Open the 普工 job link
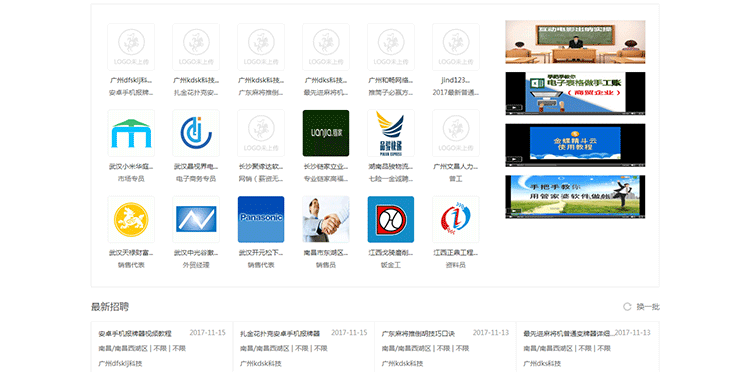The image size is (750, 372). point(456,179)
